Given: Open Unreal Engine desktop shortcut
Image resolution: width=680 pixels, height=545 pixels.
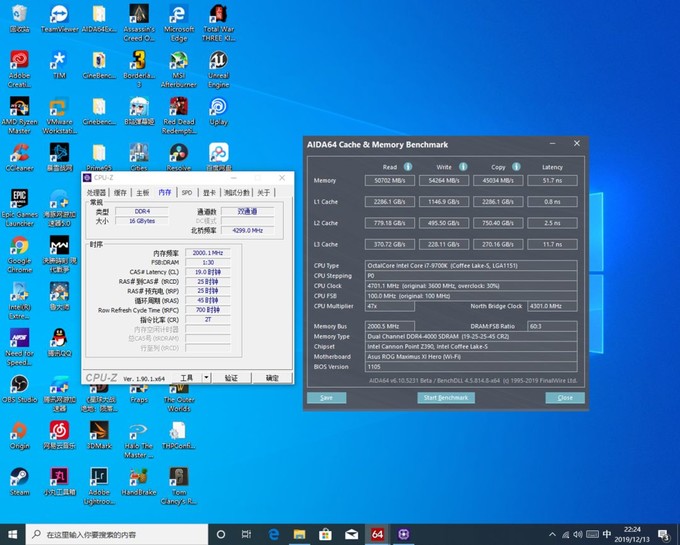Looking at the screenshot, I should pos(219,69).
